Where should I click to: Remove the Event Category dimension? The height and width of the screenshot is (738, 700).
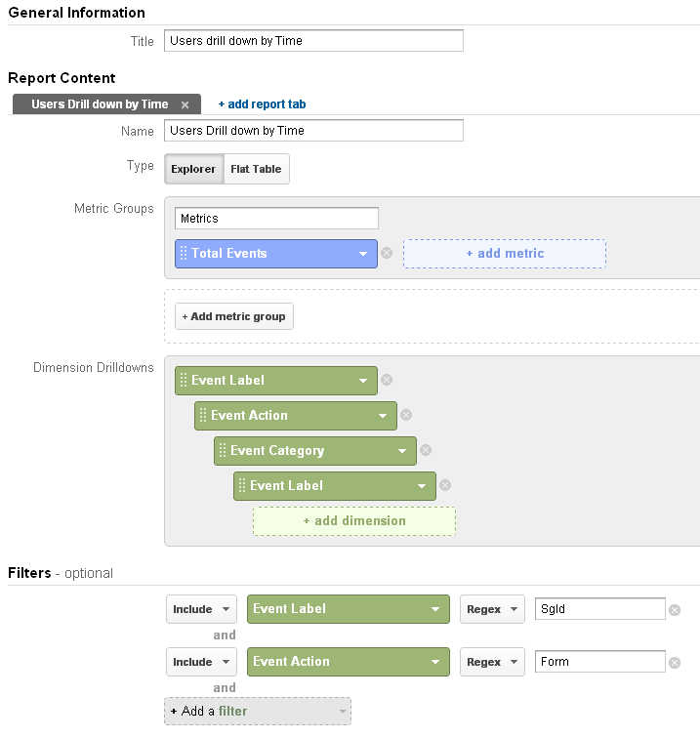point(426,450)
